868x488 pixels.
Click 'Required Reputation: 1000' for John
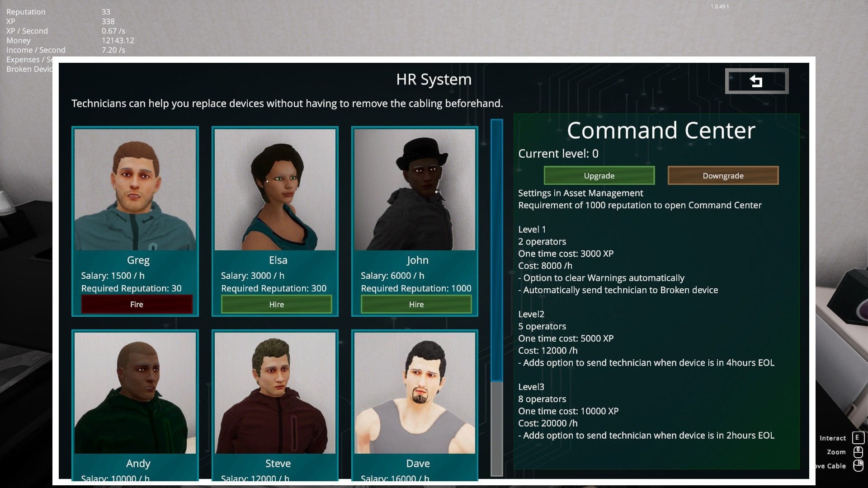coord(416,288)
